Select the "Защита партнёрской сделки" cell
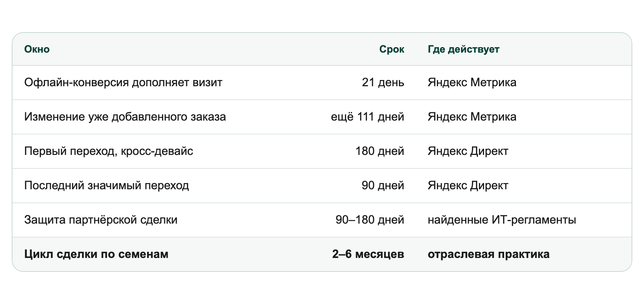This screenshot has width=644, height=304. click(101, 220)
